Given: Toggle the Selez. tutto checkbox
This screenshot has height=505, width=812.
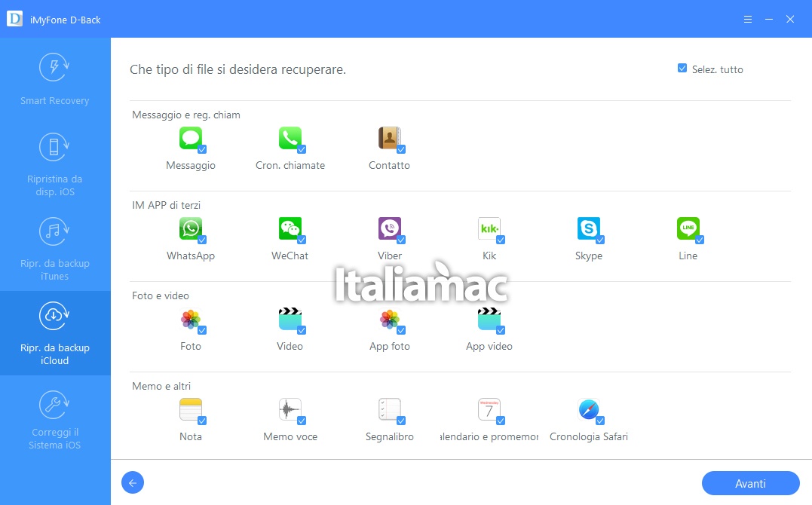Looking at the screenshot, I should (682, 69).
